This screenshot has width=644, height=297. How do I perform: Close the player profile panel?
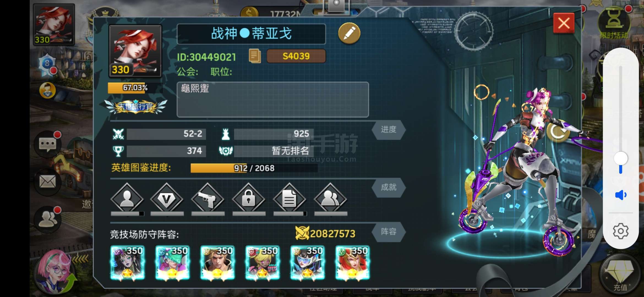point(564,23)
